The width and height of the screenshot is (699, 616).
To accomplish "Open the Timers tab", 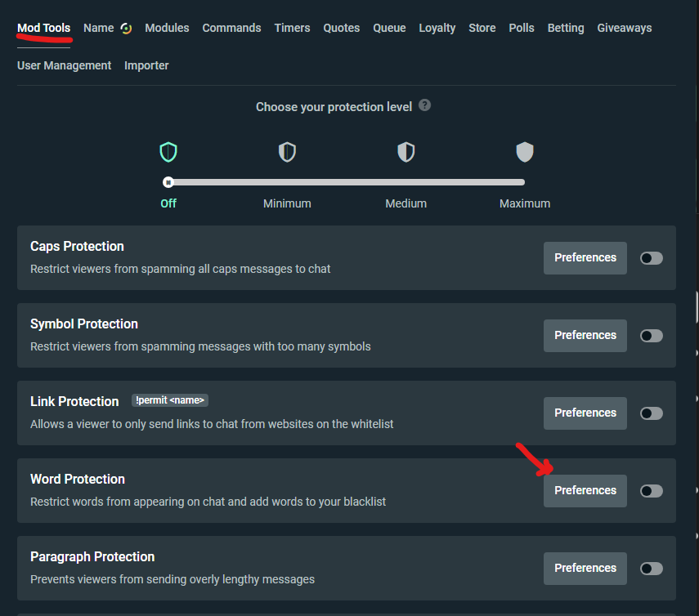I will [292, 27].
